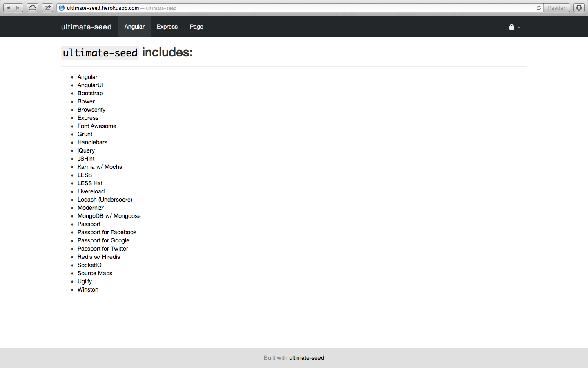Screen dimensions: 588x368
Task: Click inside the address bar URL field
Action: point(163,8)
